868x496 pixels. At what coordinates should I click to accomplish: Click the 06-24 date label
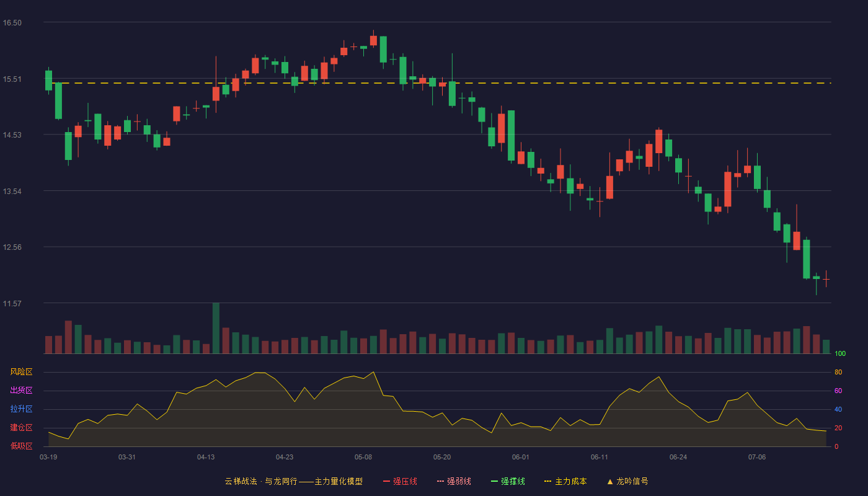[x=678, y=457]
